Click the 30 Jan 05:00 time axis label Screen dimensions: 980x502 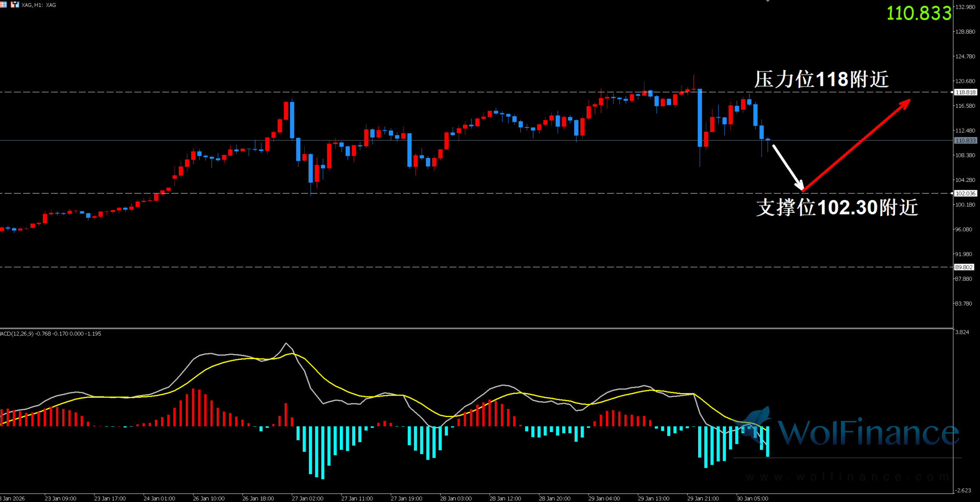pos(752,499)
